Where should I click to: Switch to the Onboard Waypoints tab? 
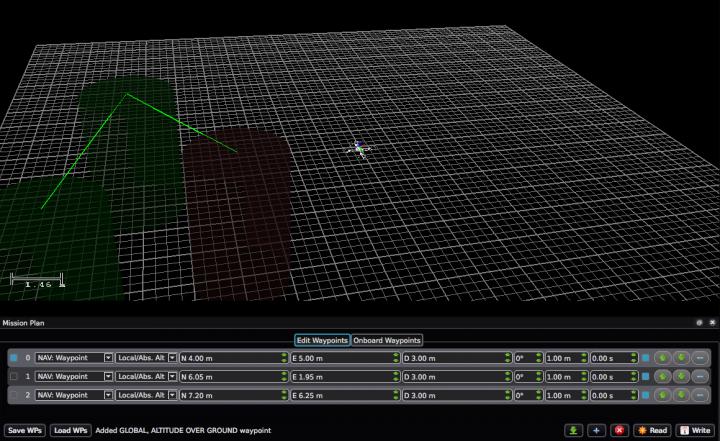click(x=387, y=340)
